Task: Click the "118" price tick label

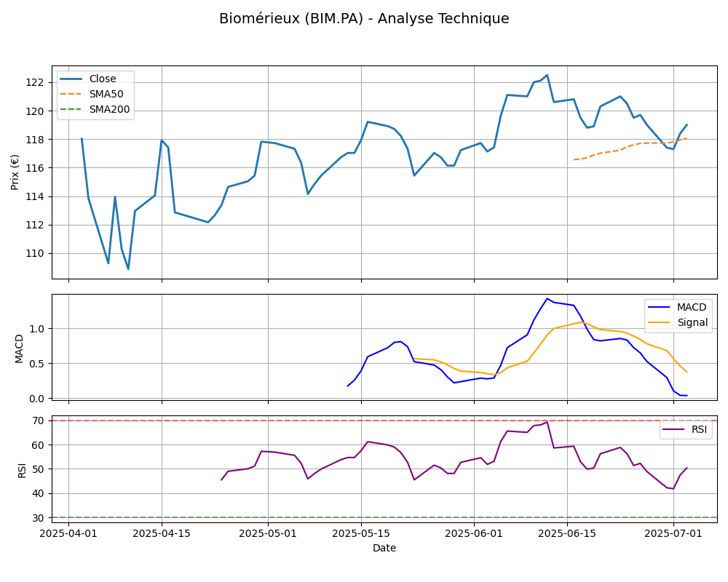Action: pos(35,140)
